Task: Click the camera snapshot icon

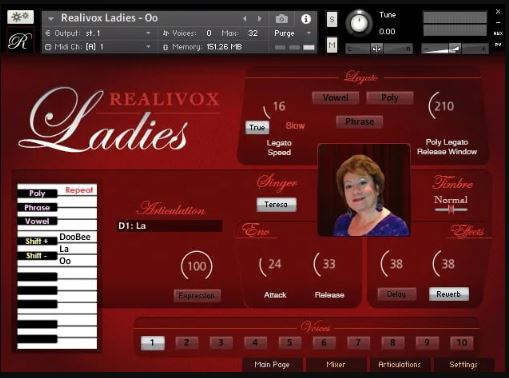Action: [282, 19]
